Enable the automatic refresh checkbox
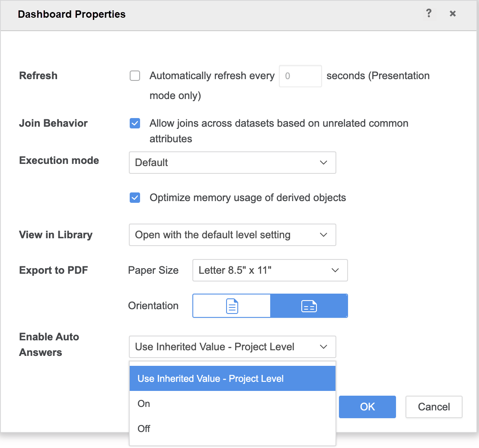Screen dimensions: 479x448 coord(135,76)
